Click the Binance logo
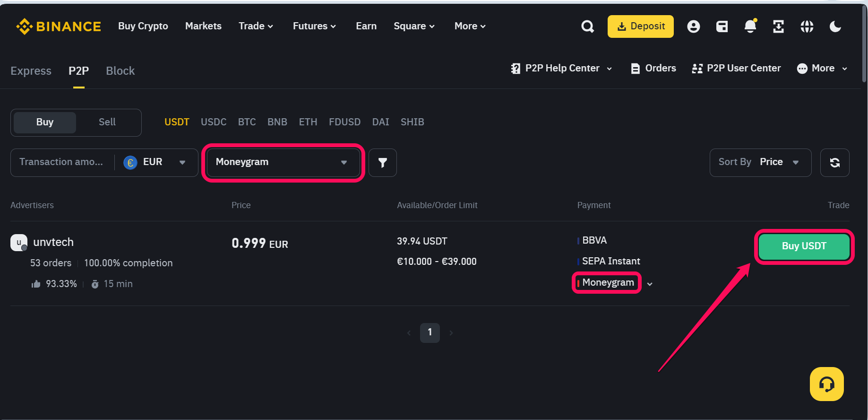The width and height of the screenshot is (868, 420). tap(59, 26)
